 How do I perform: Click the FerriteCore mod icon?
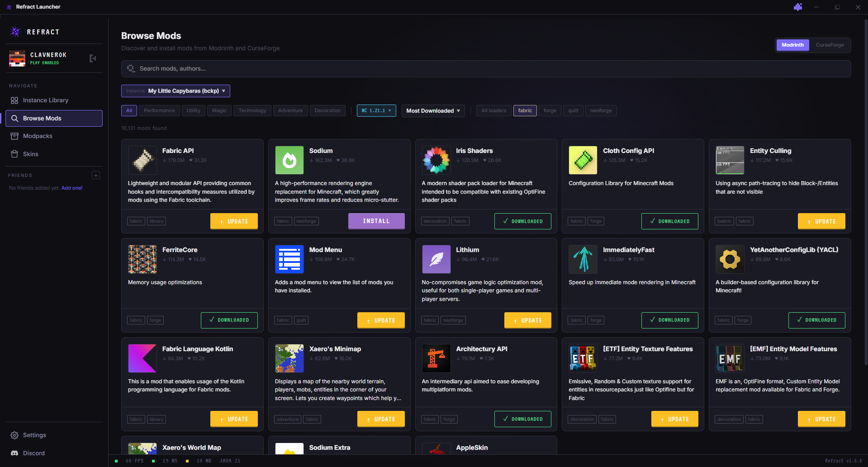click(142, 259)
